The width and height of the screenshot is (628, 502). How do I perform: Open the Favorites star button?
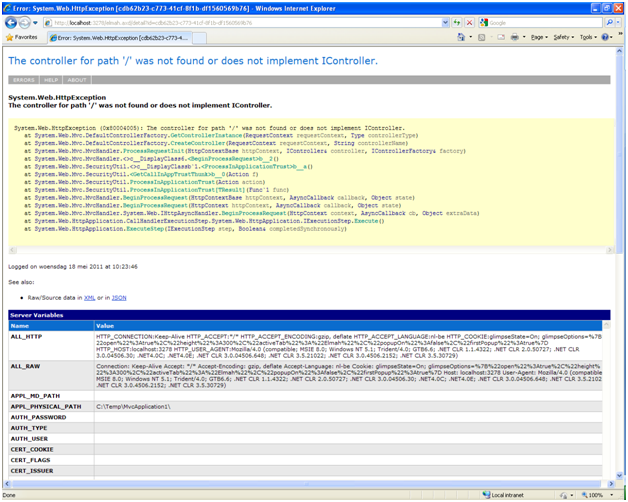coord(22,37)
